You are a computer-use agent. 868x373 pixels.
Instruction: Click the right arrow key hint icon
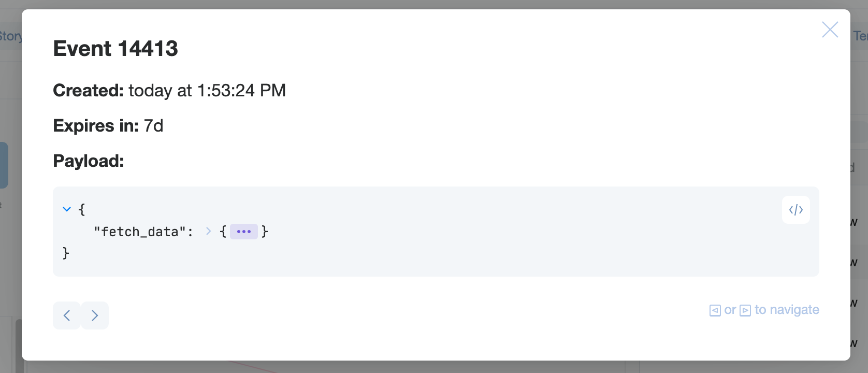pos(745,310)
